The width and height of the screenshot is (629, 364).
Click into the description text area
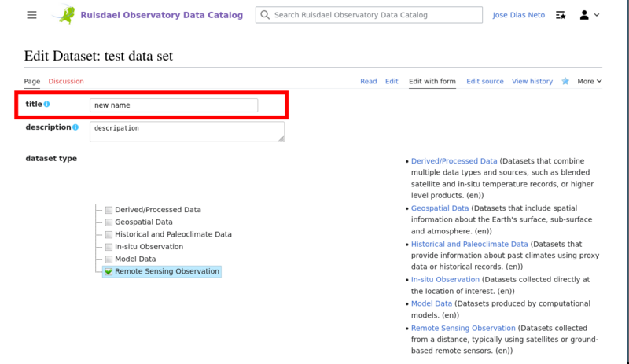(x=187, y=131)
